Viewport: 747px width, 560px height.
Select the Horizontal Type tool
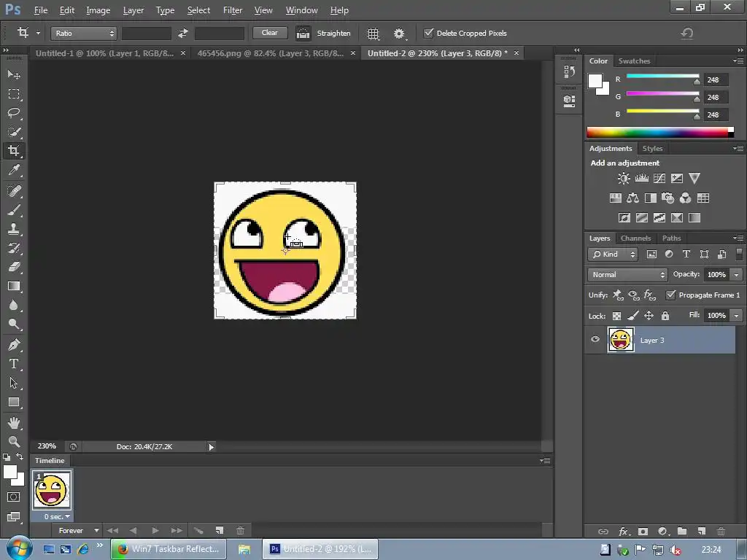tap(14, 364)
